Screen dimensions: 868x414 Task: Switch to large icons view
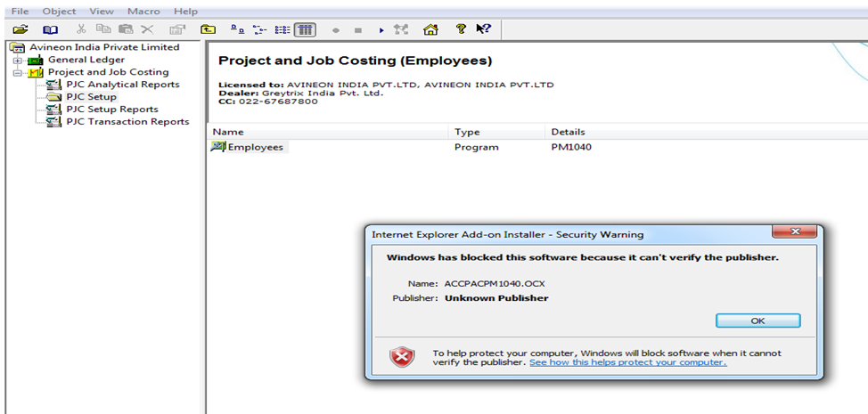click(x=237, y=30)
